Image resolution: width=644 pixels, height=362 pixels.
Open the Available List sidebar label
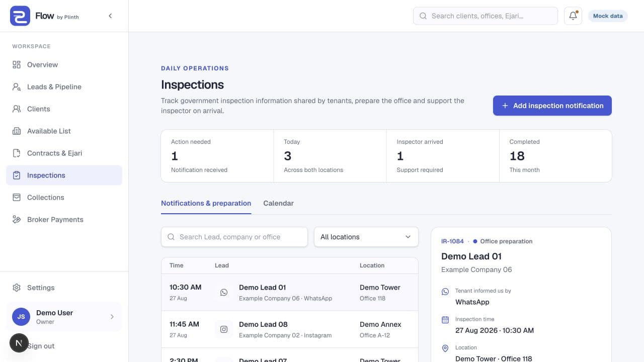[49, 131]
